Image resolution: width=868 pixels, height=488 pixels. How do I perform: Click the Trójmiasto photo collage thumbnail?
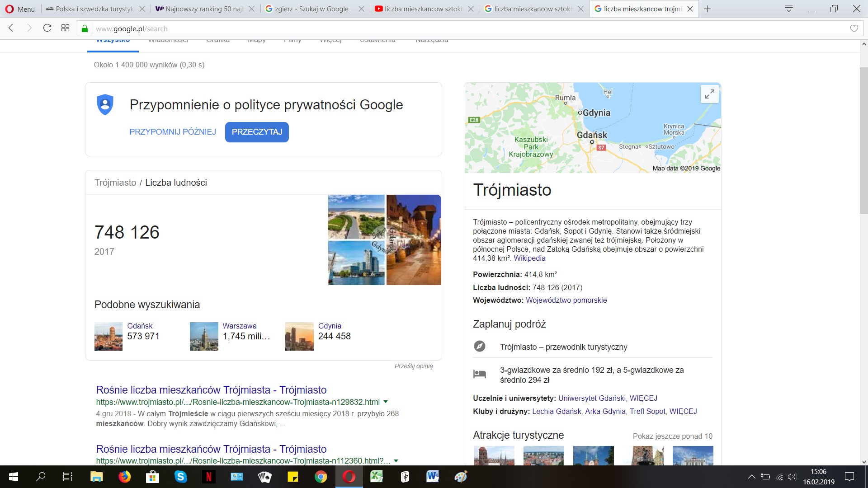point(384,240)
